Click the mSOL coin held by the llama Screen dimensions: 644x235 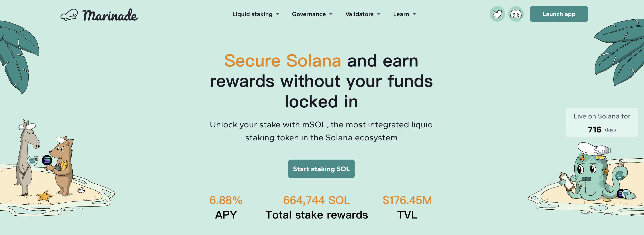(32, 161)
